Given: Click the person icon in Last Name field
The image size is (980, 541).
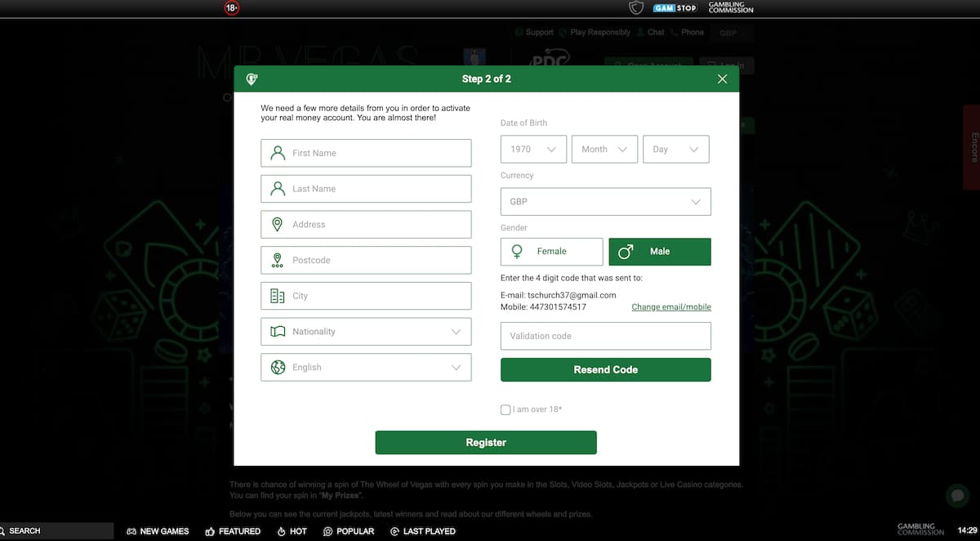Looking at the screenshot, I should [x=278, y=189].
